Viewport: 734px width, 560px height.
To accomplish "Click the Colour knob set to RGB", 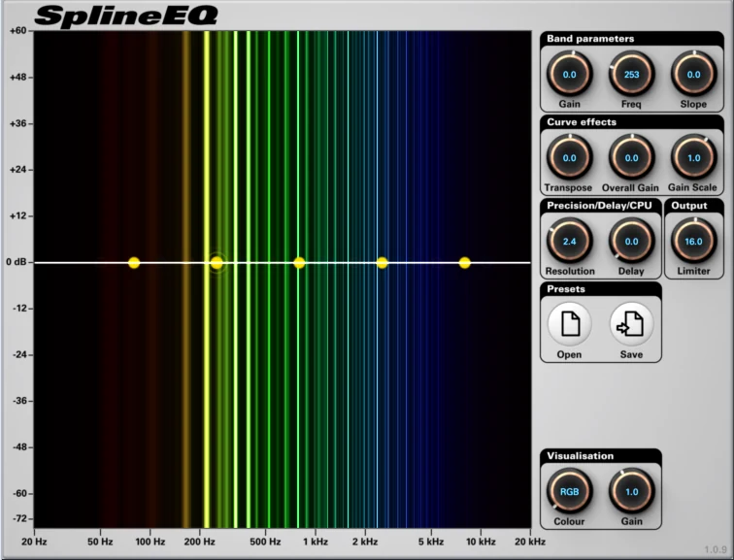I will click(569, 492).
